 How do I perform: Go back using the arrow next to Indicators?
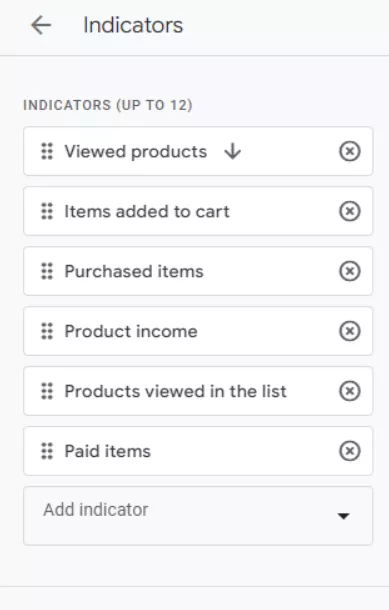(41, 25)
